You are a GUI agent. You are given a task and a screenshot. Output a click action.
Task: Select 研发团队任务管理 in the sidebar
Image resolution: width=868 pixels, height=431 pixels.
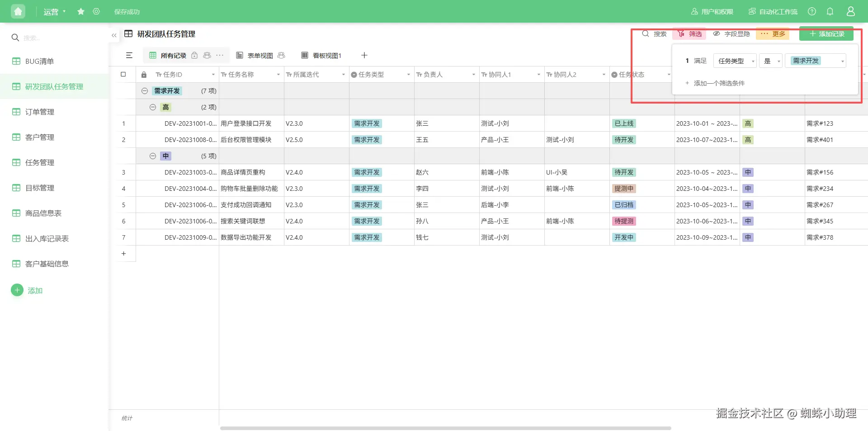click(54, 86)
